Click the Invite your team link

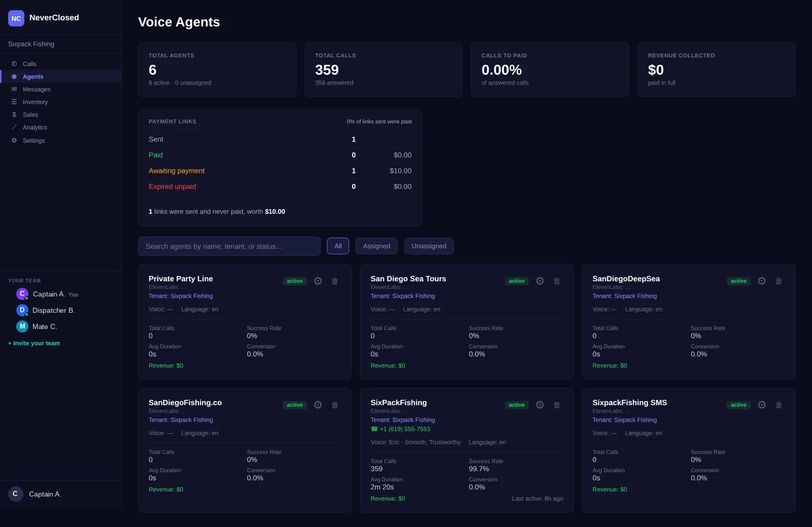pos(34,343)
